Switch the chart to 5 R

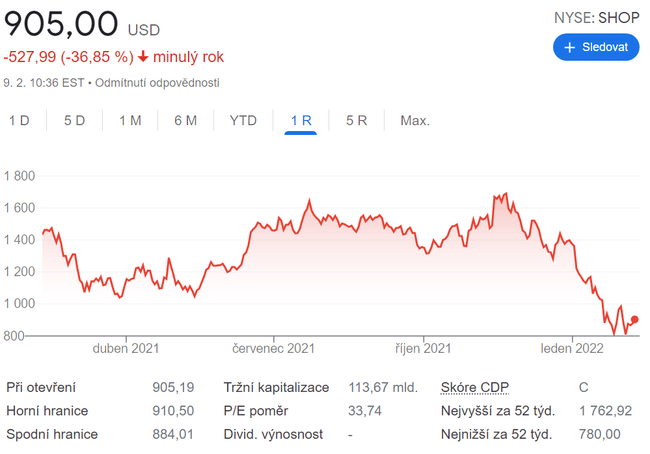point(357,121)
